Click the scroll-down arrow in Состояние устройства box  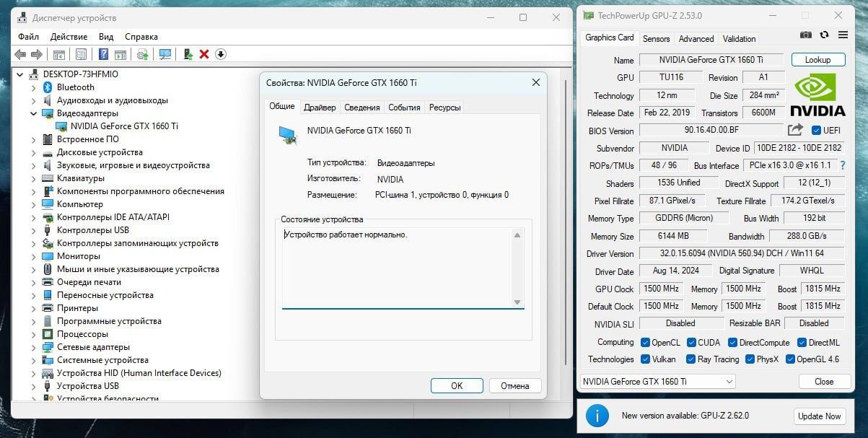point(517,302)
